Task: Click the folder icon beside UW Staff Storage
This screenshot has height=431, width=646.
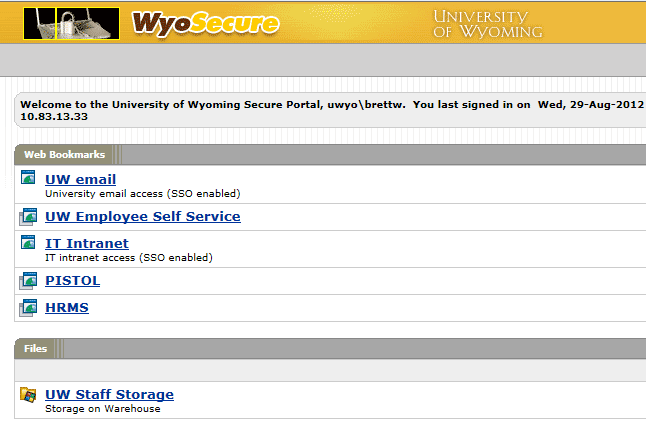Action: (x=28, y=395)
